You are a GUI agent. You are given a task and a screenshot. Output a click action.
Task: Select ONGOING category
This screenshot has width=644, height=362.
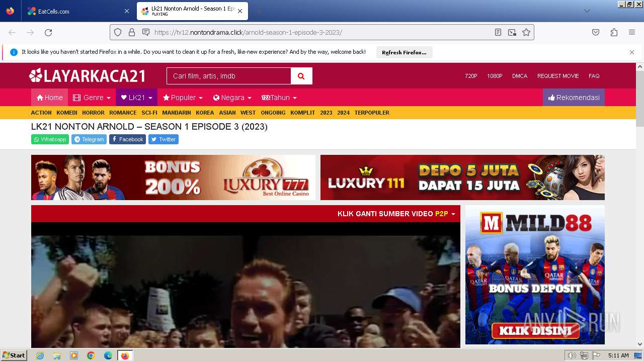pyautogui.click(x=273, y=113)
